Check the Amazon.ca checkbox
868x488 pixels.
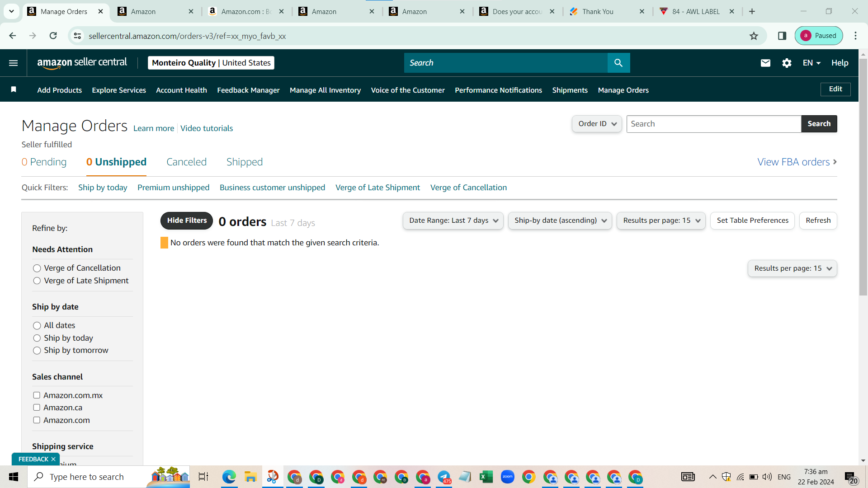[x=37, y=408]
